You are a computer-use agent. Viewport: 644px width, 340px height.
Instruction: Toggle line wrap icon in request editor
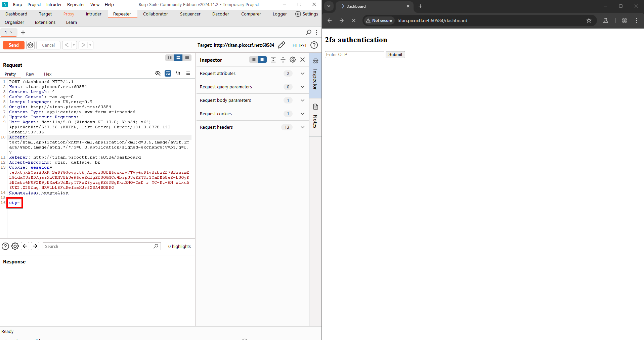(x=168, y=73)
